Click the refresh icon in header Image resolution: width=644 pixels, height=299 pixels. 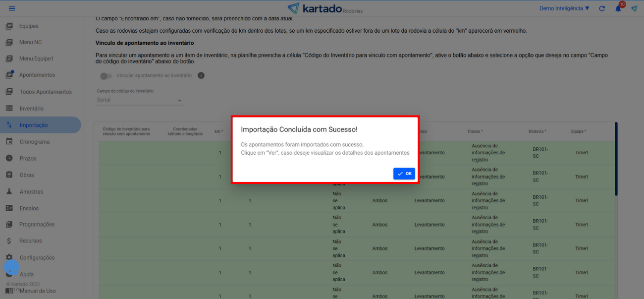(x=602, y=8)
